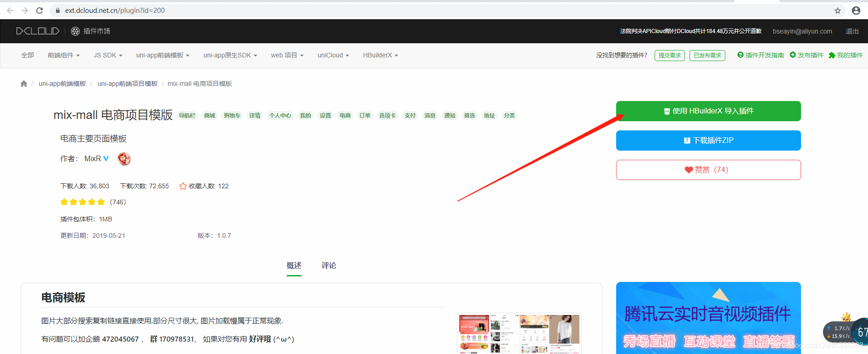Click the yellow five-star rating
Screen dimensions: 868x354
point(83,202)
